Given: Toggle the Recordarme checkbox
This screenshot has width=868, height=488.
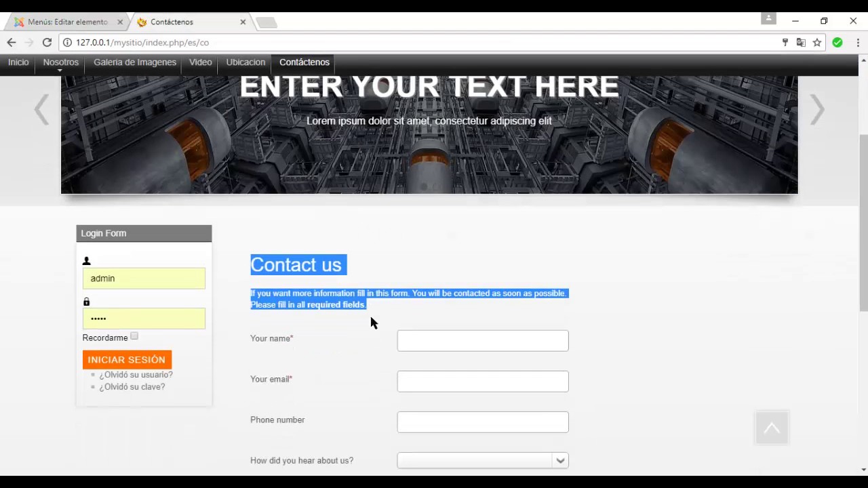Looking at the screenshot, I should click(x=134, y=336).
